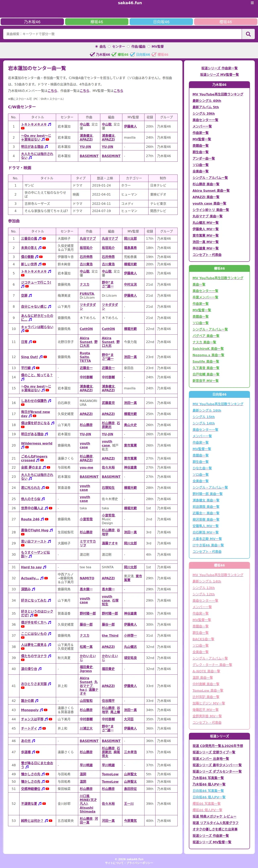Viewport: 258px width, 868px height.
Task: Open the hamburger menu icon in the header
Action: [x=252, y=3]
